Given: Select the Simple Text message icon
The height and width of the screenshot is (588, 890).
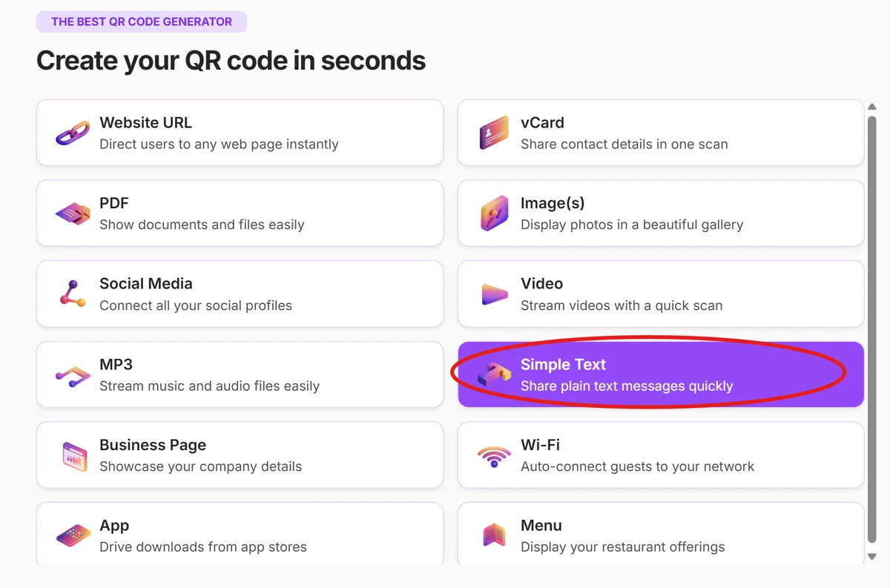Looking at the screenshot, I should pos(493,374).
